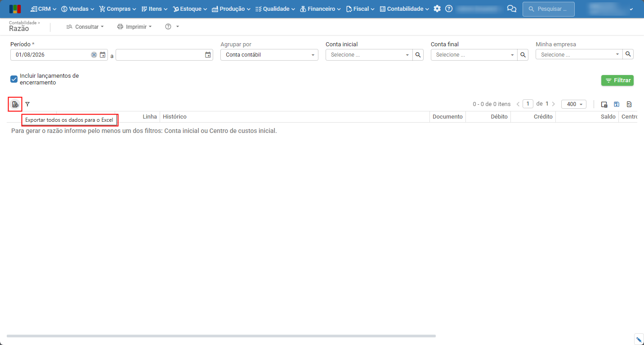Sort by the Crédito column header
The width and height of the screenshot is (644, 345).
(x=533, y=117)
